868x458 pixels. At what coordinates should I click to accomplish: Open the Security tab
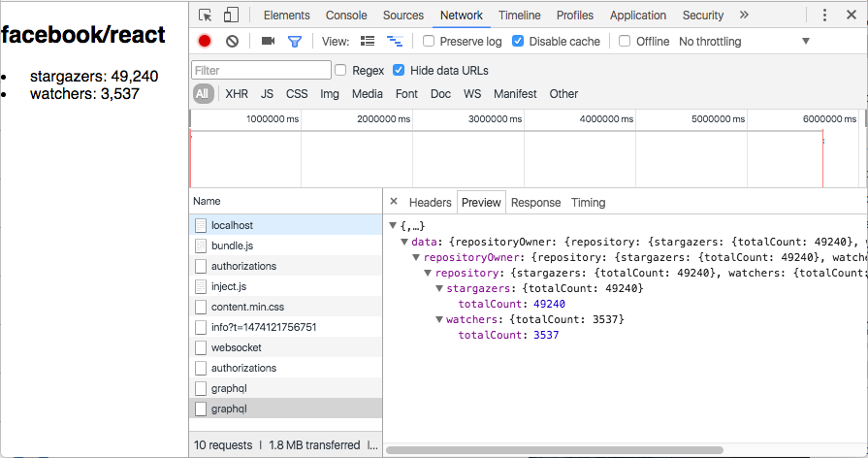(702, 16)
